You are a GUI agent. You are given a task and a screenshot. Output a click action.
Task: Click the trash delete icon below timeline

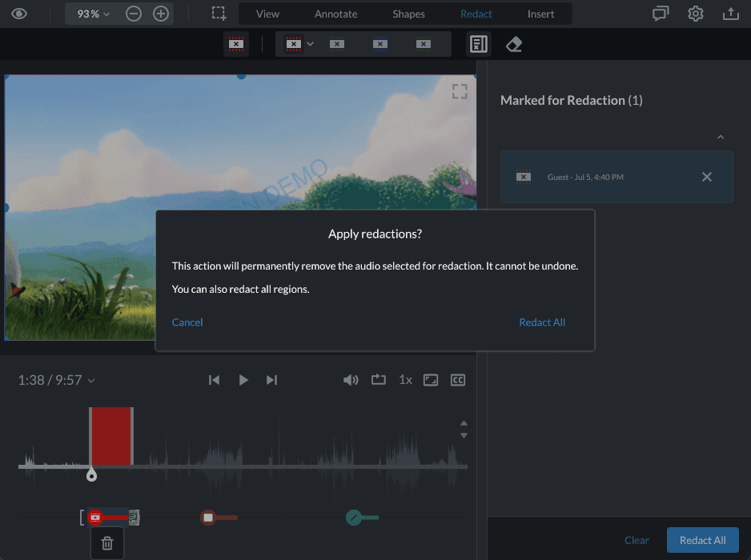coord(107,543)
